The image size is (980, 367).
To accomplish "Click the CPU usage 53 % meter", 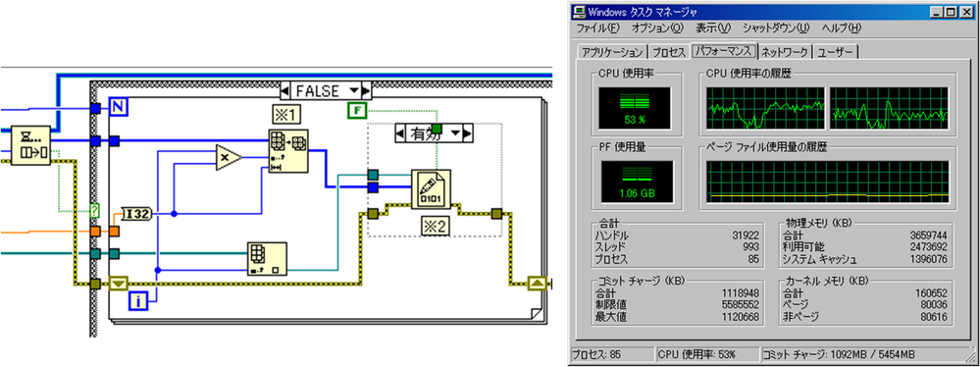I will point(635,109).
